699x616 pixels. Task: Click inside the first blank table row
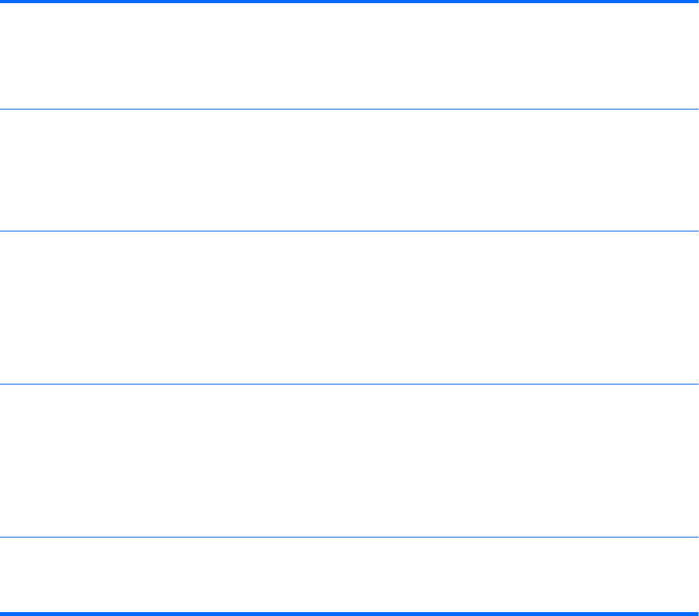(349, 56)
